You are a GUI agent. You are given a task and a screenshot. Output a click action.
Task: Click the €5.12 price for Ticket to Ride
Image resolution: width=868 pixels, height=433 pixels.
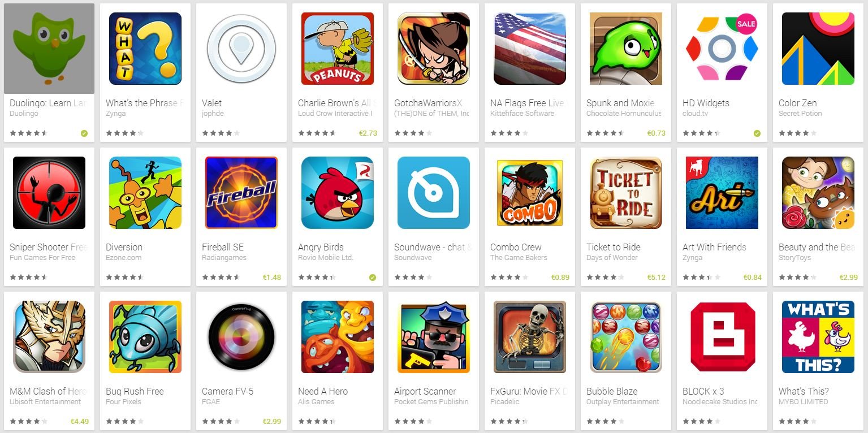click(656, 278)
